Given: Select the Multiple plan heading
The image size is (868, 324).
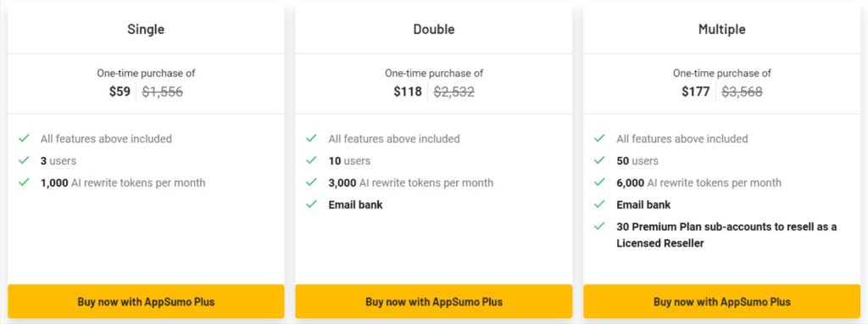Looking at the screenshot, I should (x=722, y=30).
